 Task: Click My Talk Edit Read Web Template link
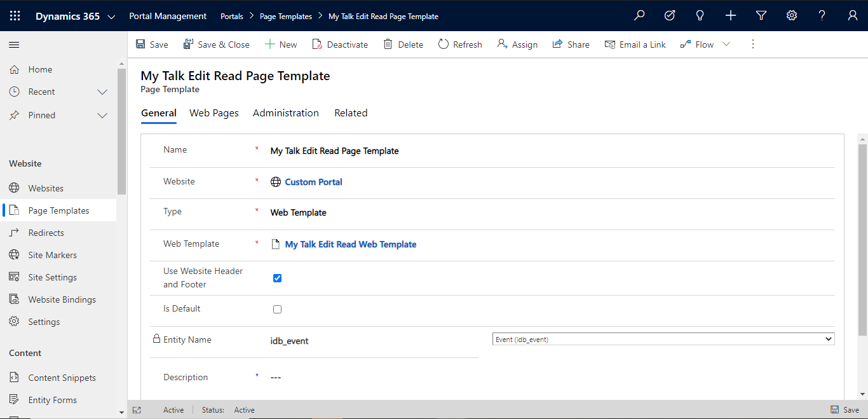350,244
